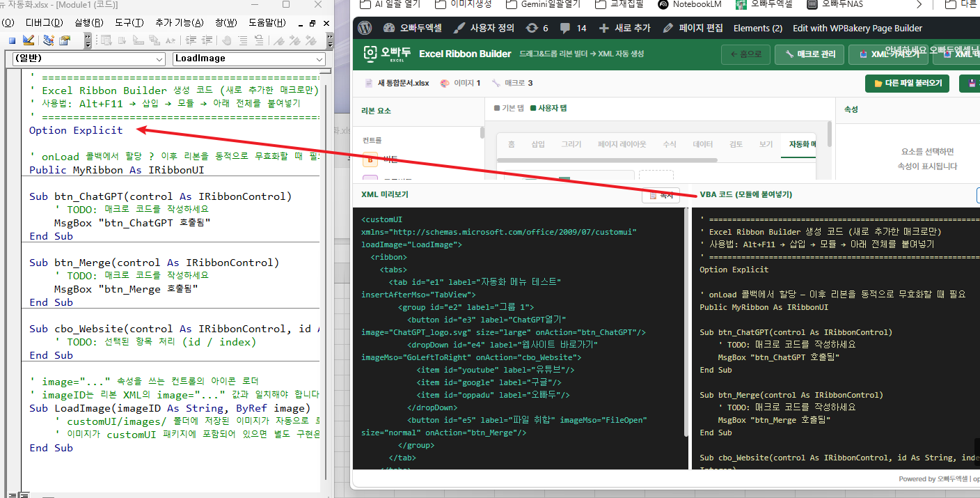Open the 이미지생성 bookmark folder
Viewport: 980px width, 498px height.
pos(462,4)
